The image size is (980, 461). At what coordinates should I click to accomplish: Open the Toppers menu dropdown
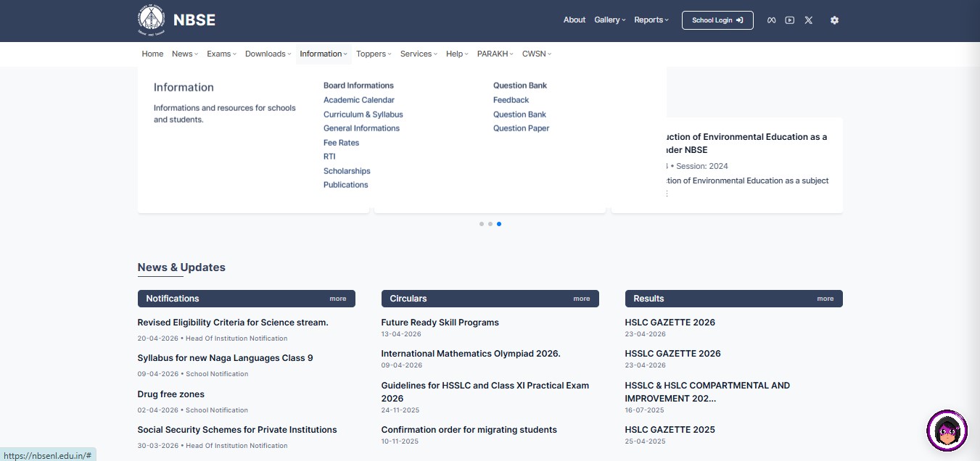click(374, 54)
